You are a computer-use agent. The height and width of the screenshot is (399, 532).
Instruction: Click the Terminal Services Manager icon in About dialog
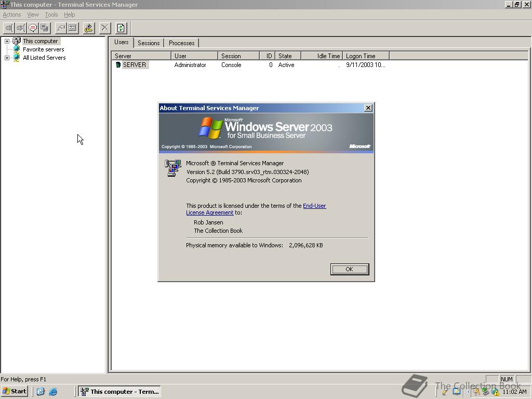point(173,168)
